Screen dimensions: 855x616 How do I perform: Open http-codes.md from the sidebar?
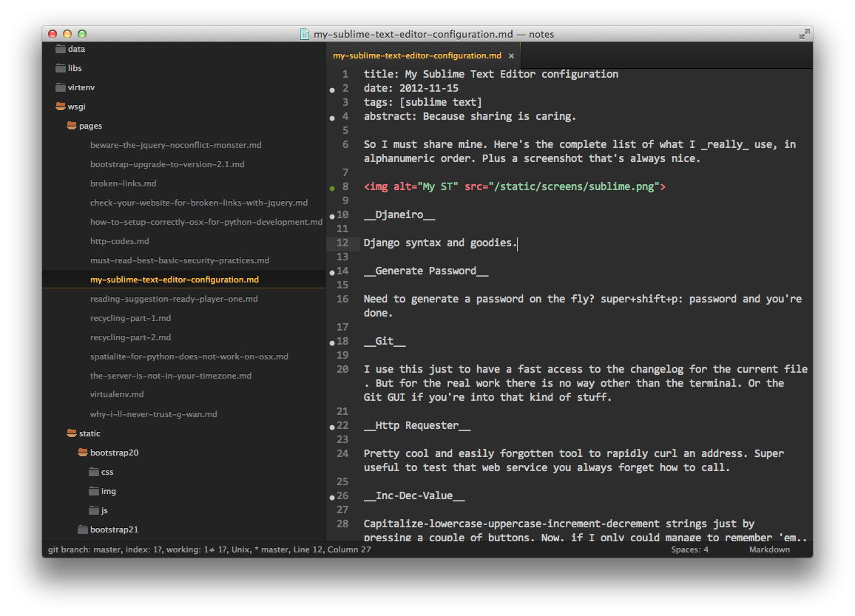tap(120, 241)
